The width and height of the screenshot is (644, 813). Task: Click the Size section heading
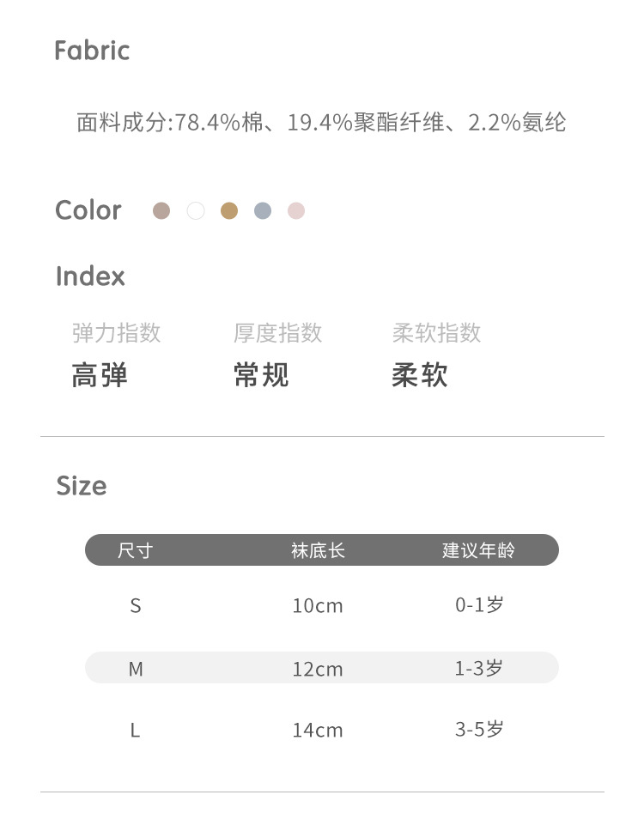tap(82, 486)
